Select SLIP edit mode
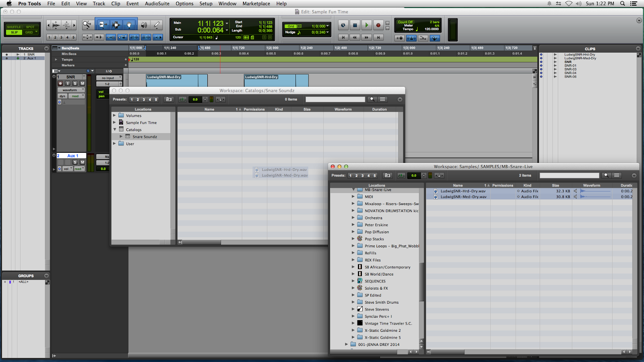This screenshot has width=644, height=362. coord(14,32)
